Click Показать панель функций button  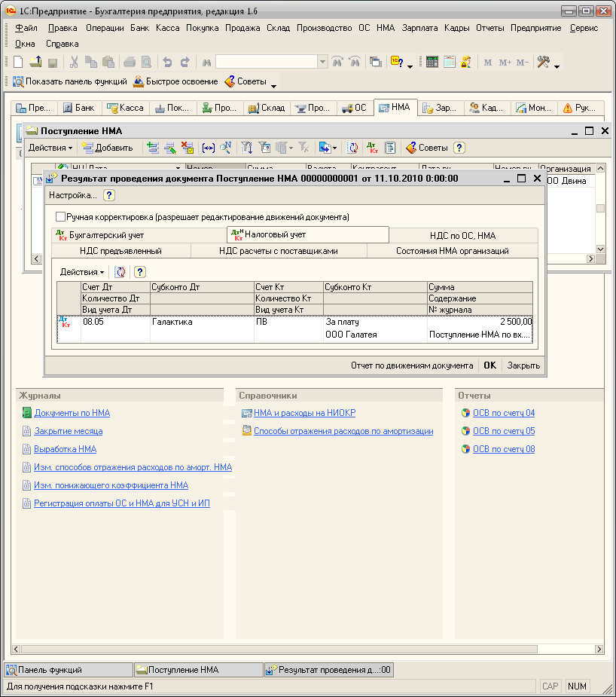[x=70, y=81]
